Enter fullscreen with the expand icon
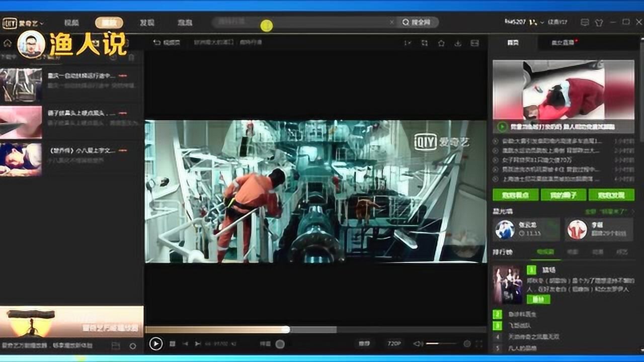The height and width of the screenshot is (362, 644). click(x=479, y=344)
